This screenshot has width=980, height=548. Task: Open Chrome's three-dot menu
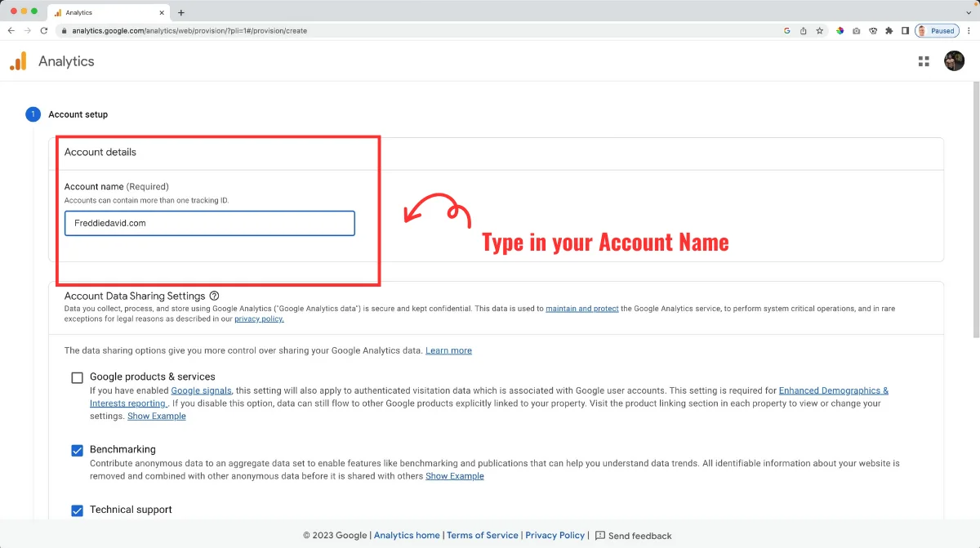click(x=969, y=30)
